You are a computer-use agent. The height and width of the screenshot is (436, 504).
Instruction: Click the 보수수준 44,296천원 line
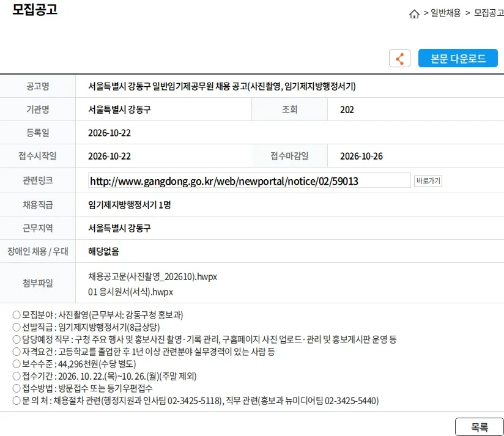pyautogui.click(x=74, y=364)
